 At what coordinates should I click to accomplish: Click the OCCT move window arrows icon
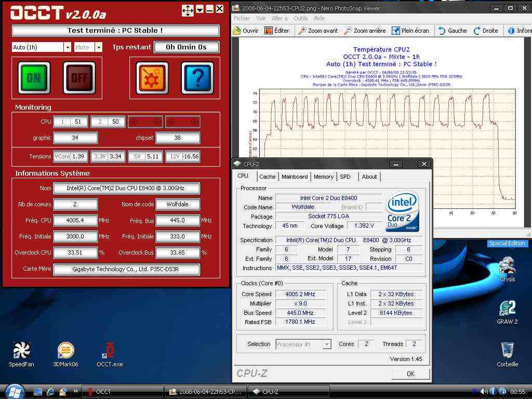click(x=188, y=10)
